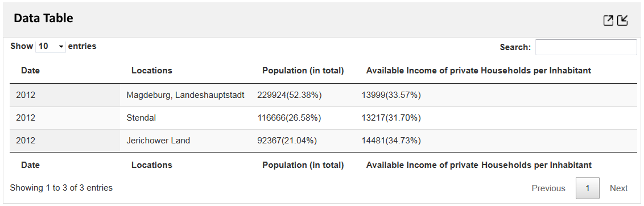Sort by the Date column header

pos(30,71)
